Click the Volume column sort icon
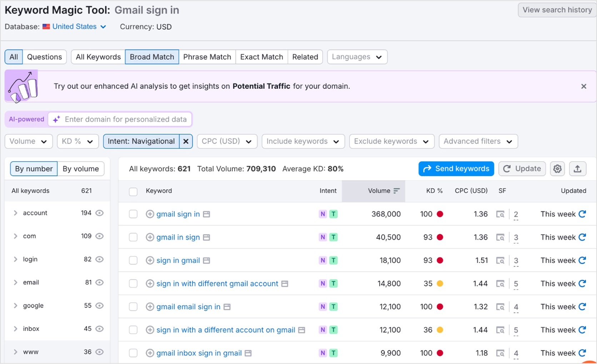The image size is (597, 364). pyautogui.click(x=396, y=191)
